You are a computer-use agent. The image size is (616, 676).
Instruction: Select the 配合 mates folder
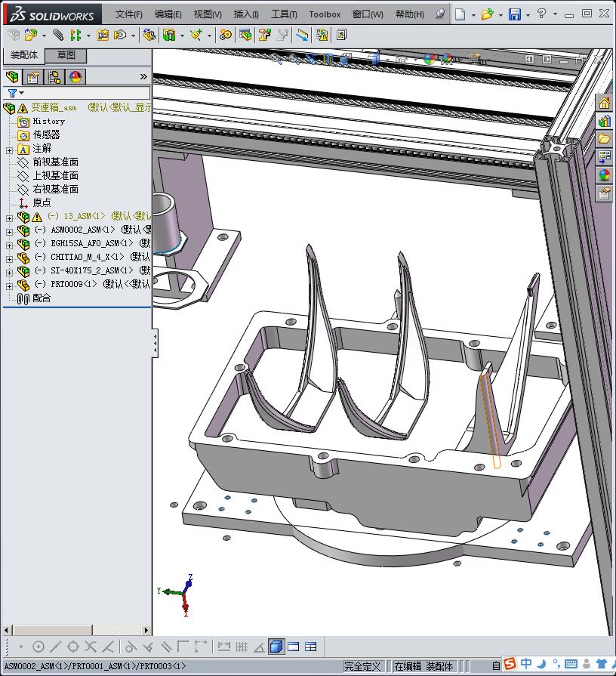(x=42, y=298)
